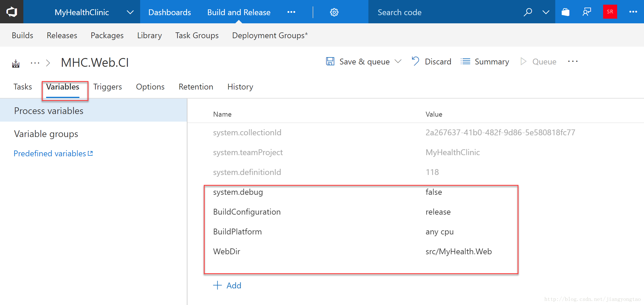
Task: Edit the system.debug value false
Action: coord(434,192)
